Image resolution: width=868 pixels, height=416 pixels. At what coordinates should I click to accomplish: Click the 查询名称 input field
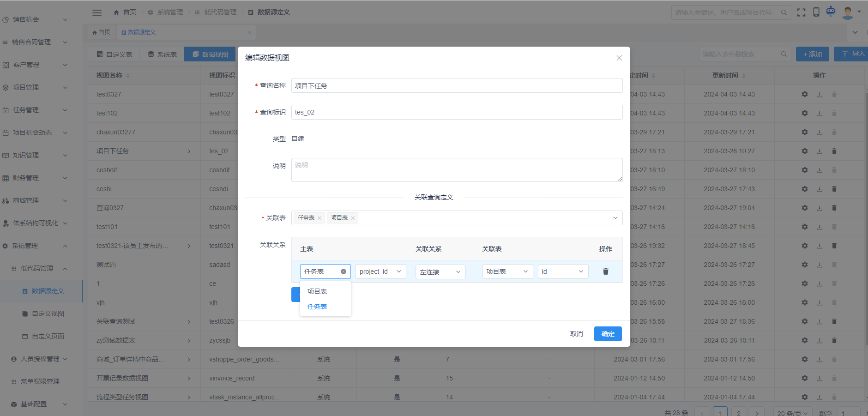point(456,86)
